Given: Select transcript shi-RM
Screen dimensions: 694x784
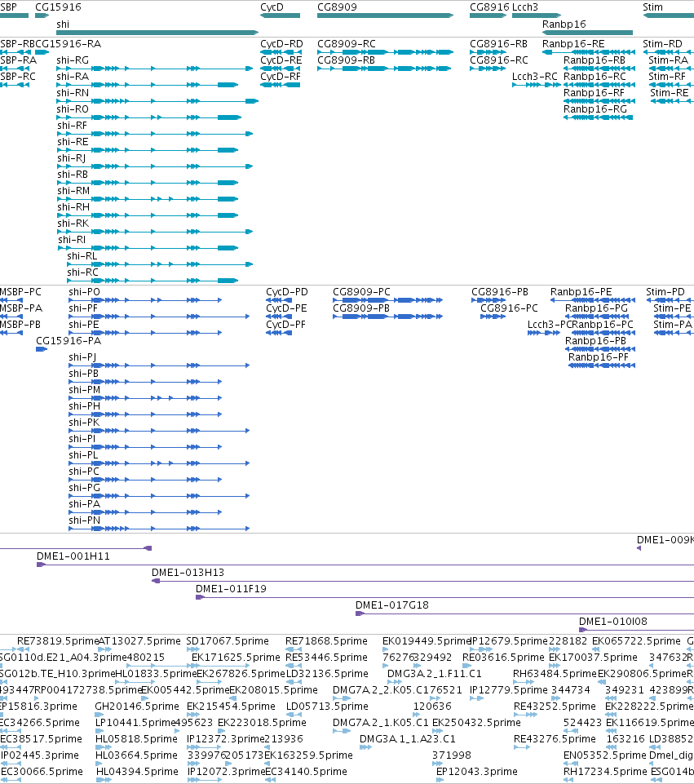Looking at the screenshot, I should [148, 199].
